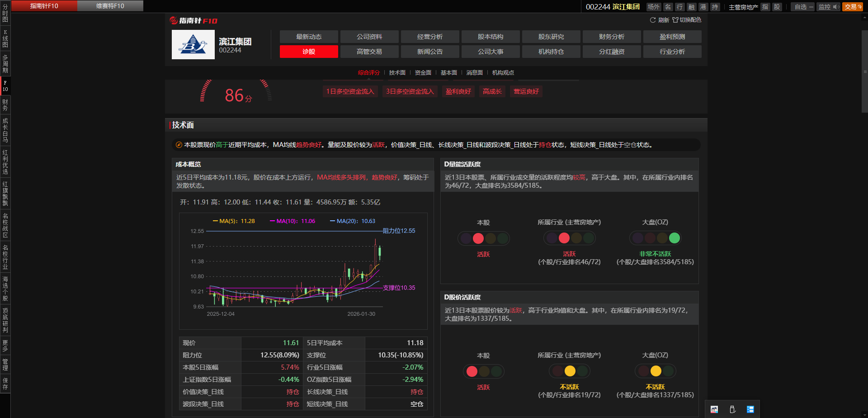Open the 股本结构 section
Image resolution: width=868 pixels, height=418 pixels.
tap(491, 37)
